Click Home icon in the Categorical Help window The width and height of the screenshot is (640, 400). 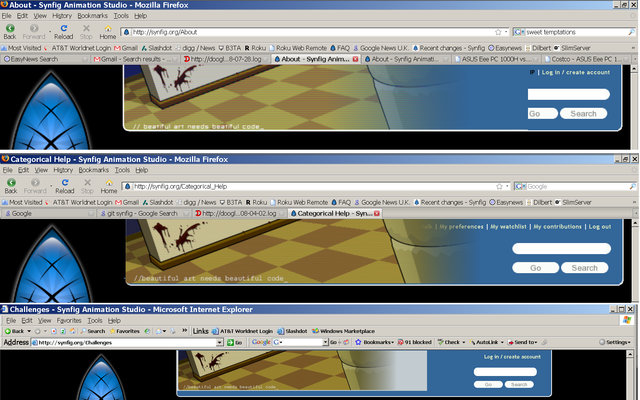[x=109, y=183]
